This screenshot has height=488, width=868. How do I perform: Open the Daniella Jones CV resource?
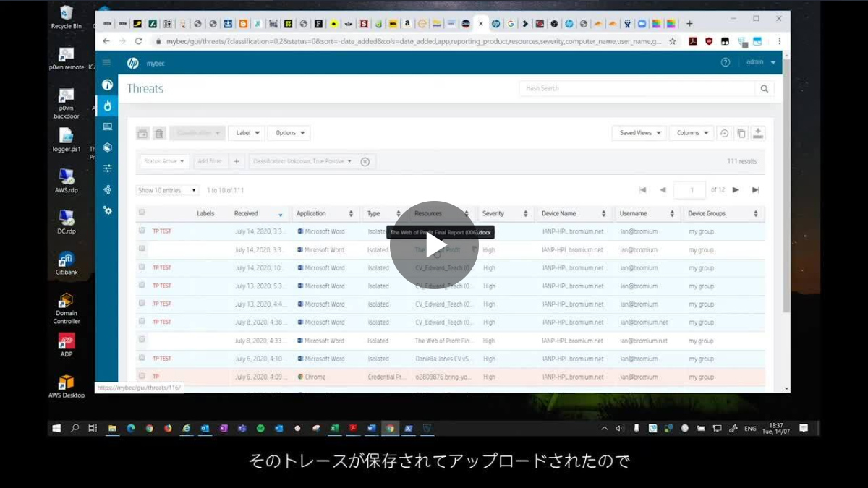pyautogui.click(x=443, y=359)
